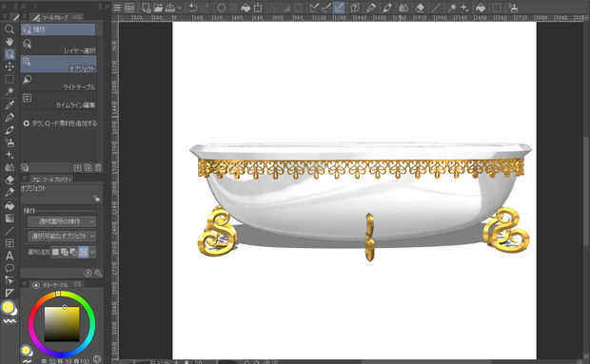
Task: Choose the highlighted fourth selection-add mode icon
Action: click(x=83, y=252)
